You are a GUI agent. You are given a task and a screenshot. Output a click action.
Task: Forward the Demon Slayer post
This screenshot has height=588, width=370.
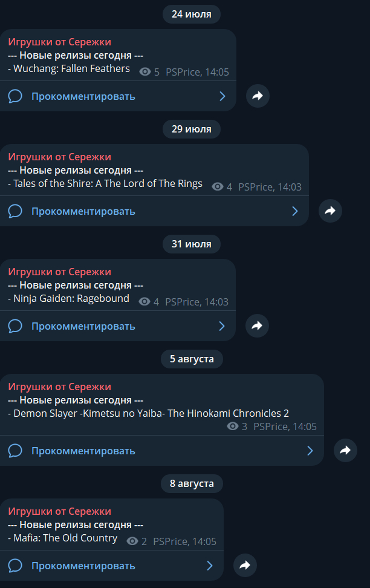[x=345, y=450]
